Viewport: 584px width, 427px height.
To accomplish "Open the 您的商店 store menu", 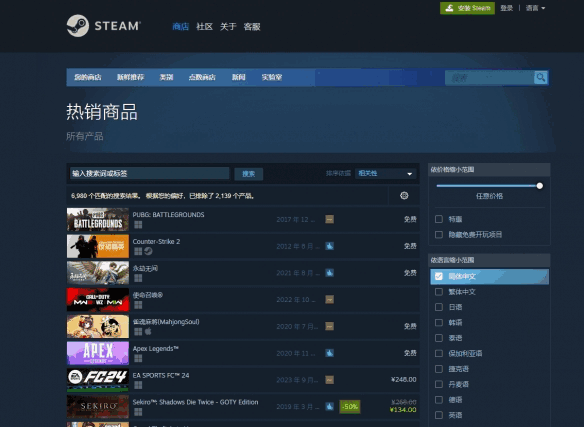I will tap(88, 77).
